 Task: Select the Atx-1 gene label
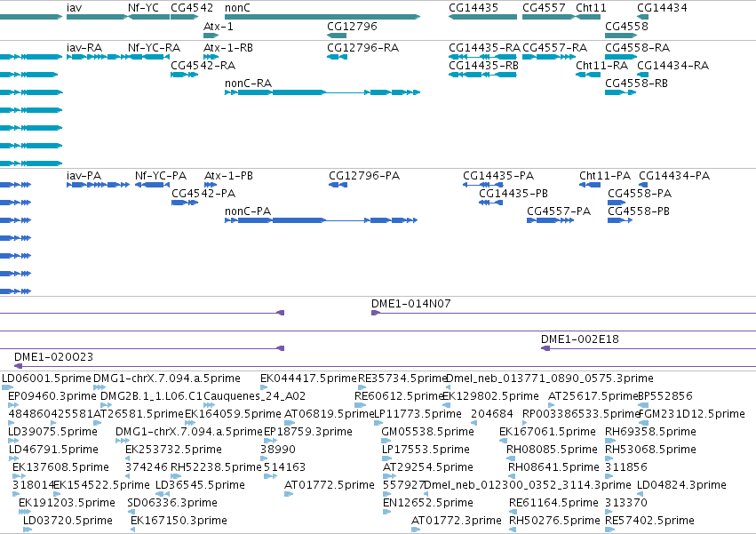(x=219, y=26)
